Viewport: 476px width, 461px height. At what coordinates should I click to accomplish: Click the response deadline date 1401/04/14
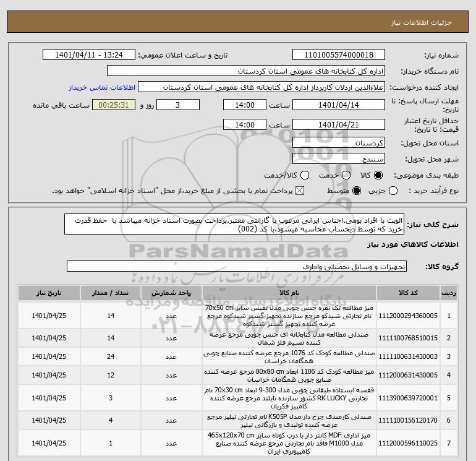(339, 105)
